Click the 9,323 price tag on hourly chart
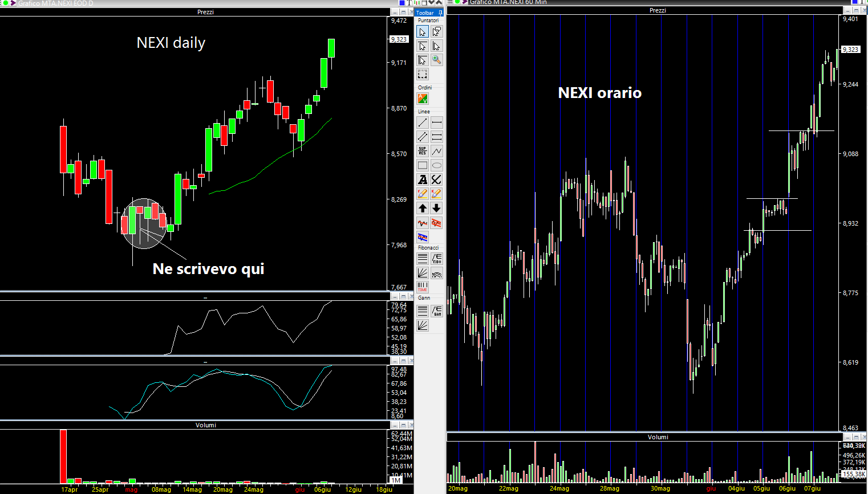868x494 pixels. 851,50
